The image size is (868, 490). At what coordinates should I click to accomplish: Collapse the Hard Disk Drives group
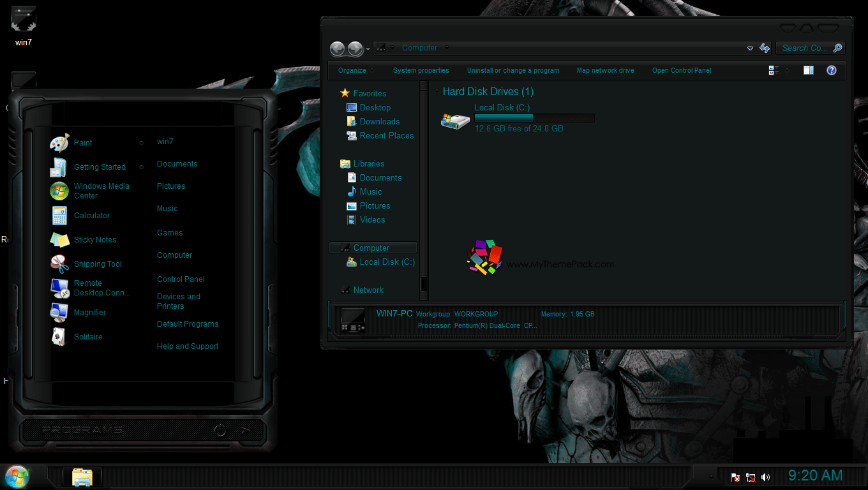click(437, 91)
